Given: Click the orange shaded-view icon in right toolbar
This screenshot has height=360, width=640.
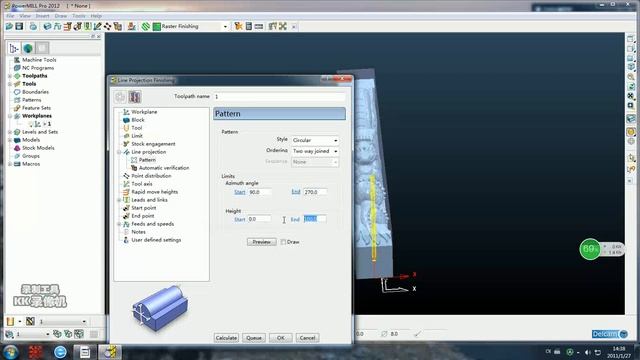Looking at the screenshot, I should tap(631, 132).
